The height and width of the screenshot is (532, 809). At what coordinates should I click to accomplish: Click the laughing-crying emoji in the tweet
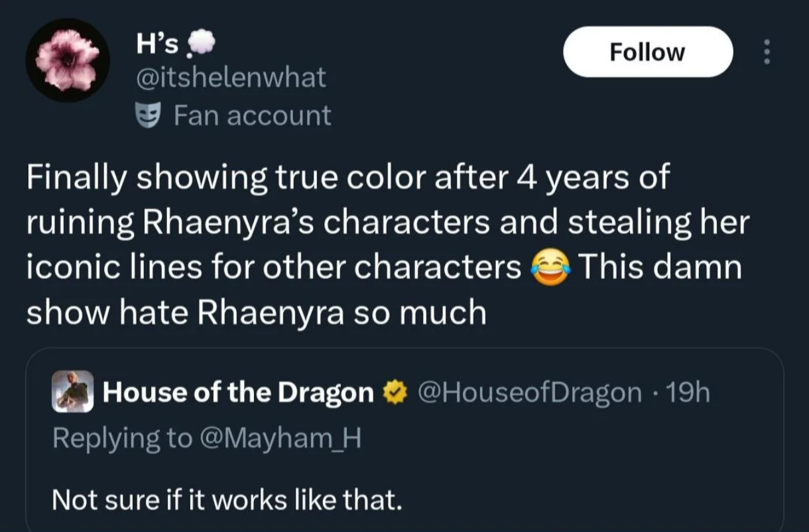point(550,268)
